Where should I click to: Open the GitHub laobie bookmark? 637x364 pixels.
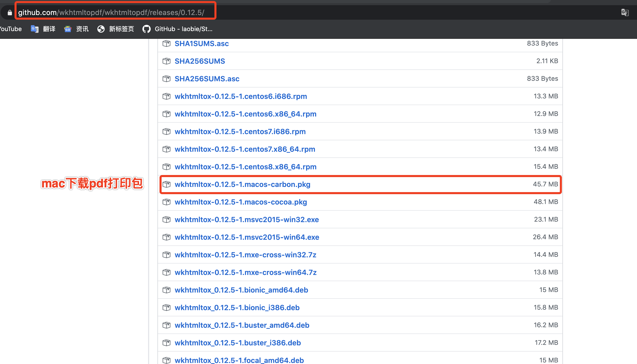coord(178,29)
